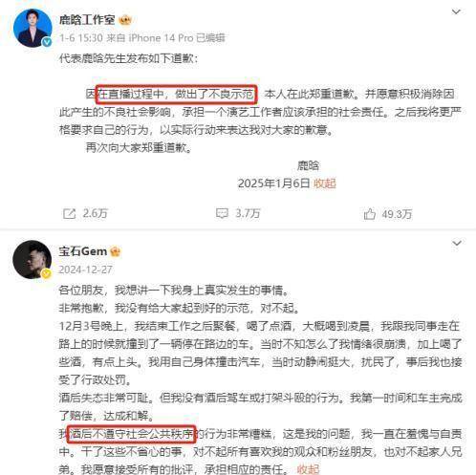Open comments icon showing 3.7万
The height and width of the screenshot is (475, 476).
(222, 213)
